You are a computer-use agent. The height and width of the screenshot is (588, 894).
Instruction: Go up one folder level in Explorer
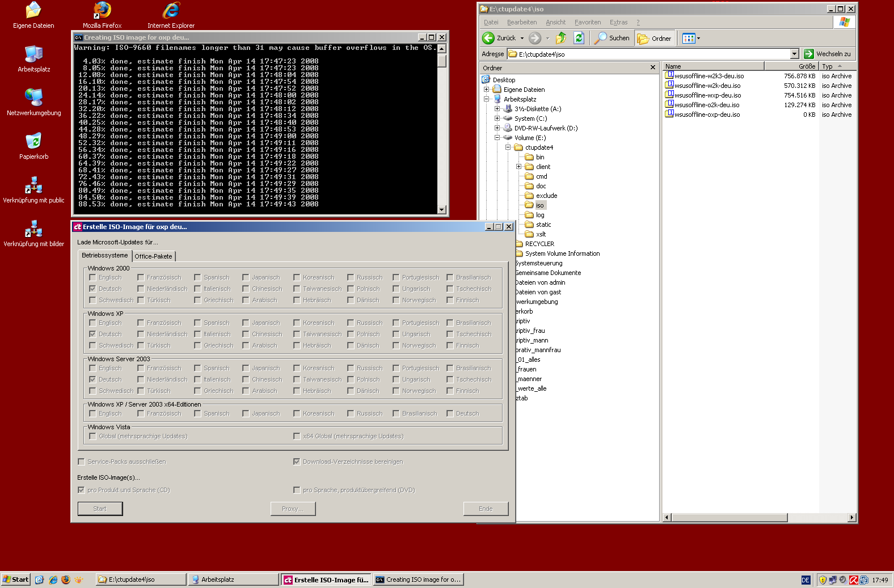[560, 38]
